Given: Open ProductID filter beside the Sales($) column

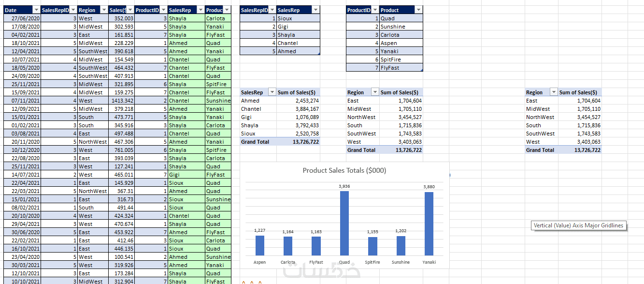Looking at the screenshot, I should pyautogui.click(x=163, y=10).
